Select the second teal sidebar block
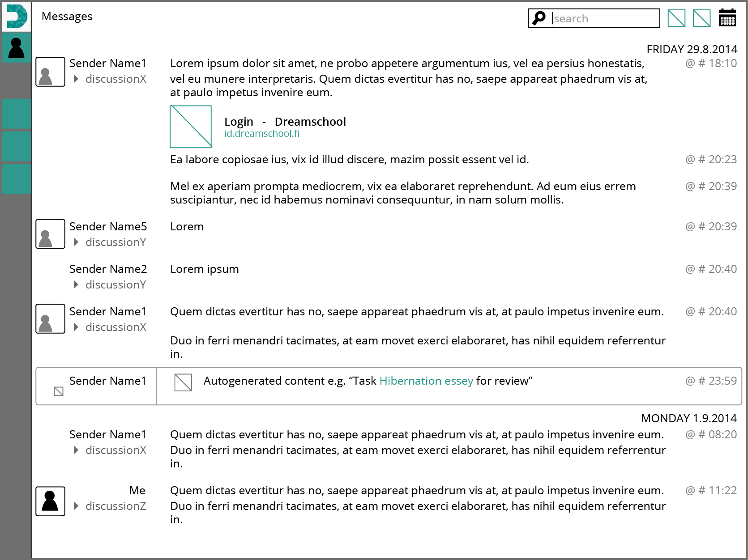 click(16, 146)
